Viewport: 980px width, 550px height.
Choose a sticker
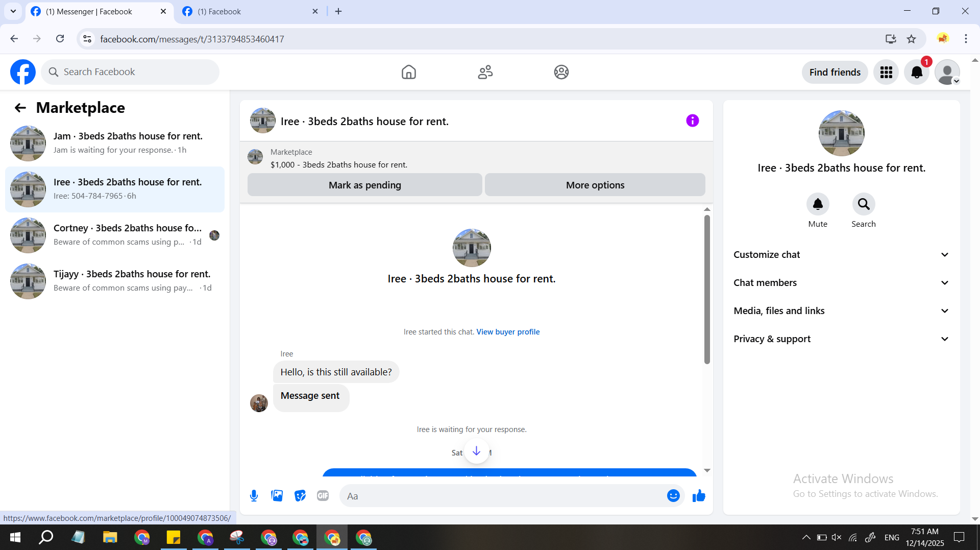pyautogui.click(x=300, y=496)
